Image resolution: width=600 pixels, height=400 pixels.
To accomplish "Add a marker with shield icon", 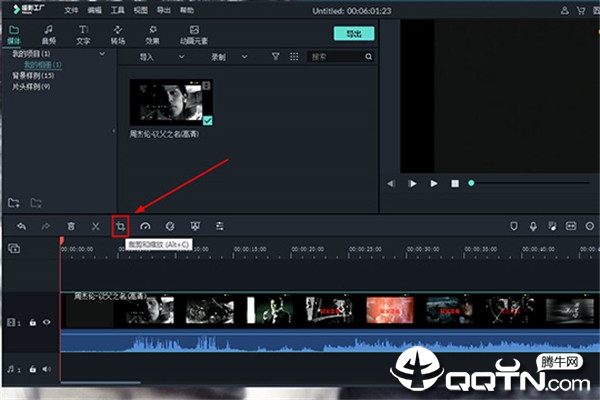I will (x=514, y=226).
